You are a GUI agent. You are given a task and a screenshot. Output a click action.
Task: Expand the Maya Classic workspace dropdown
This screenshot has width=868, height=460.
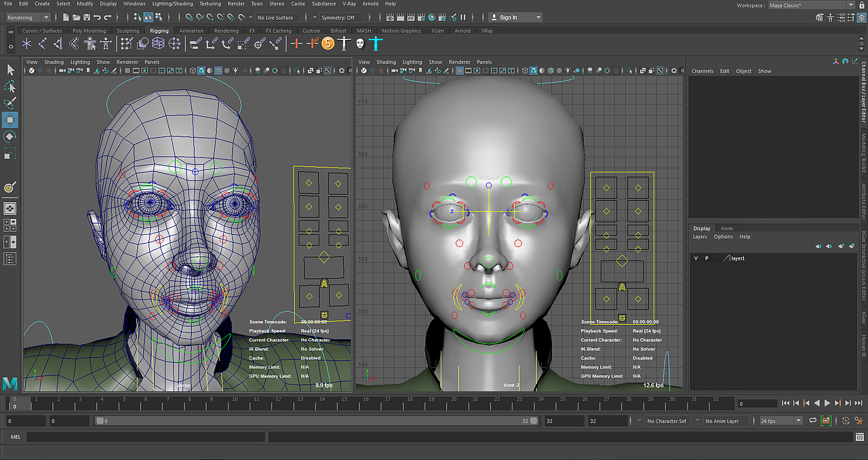point(811,5)
